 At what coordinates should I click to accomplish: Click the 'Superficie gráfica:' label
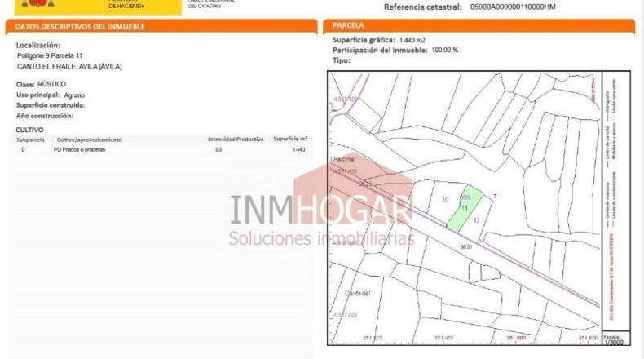click(x=364, y=40)
